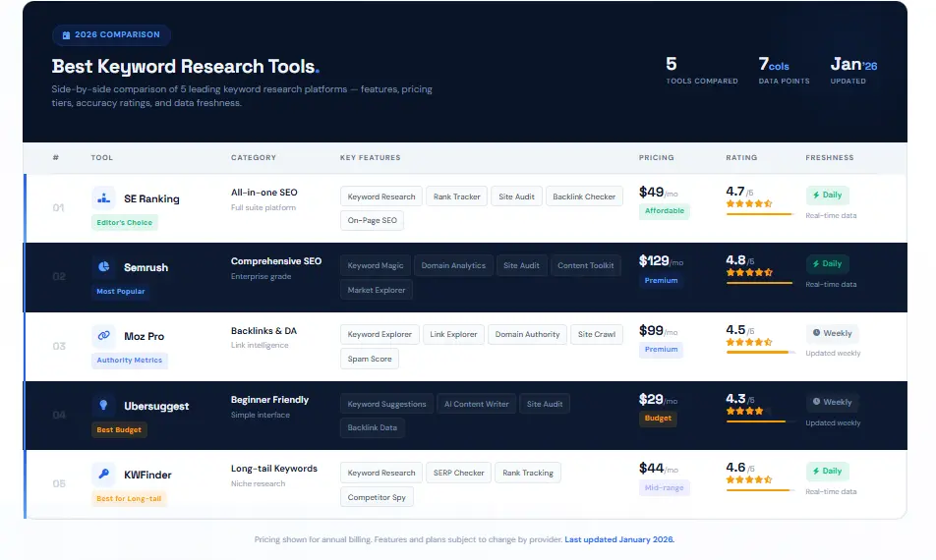Click the Rank Tracking feature tag

coord(528,473)
